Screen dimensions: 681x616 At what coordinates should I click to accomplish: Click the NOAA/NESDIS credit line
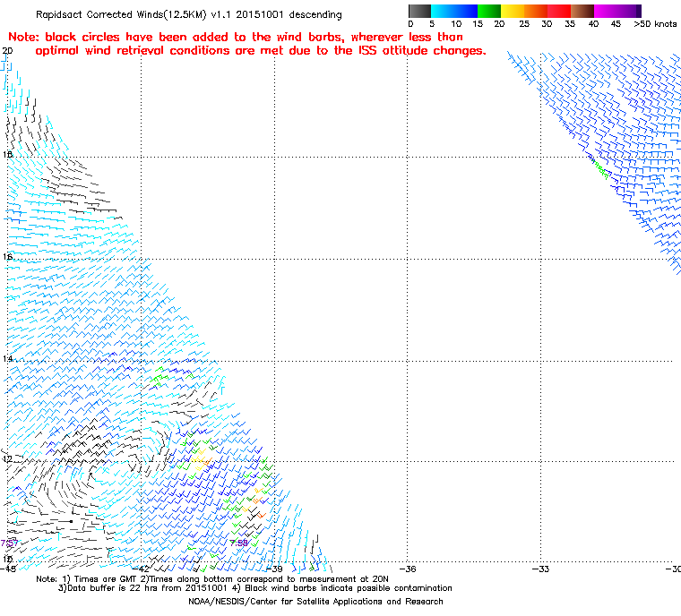[x=315, y=602]
